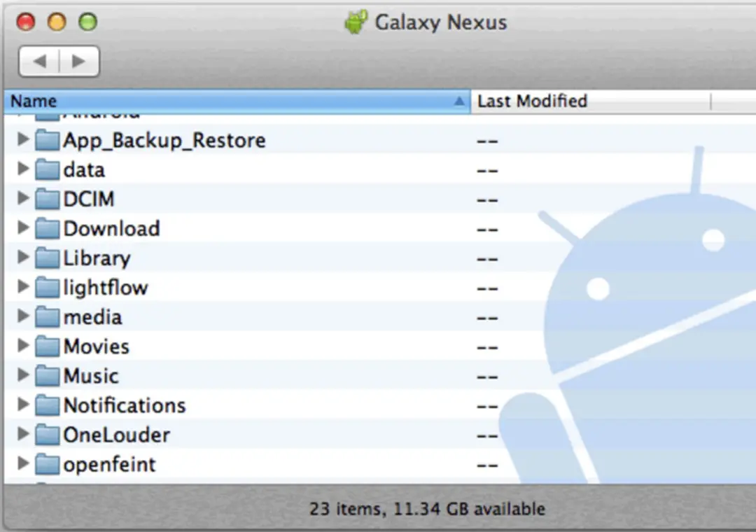Screen dimensions: 756x532
Task: Click the Library folder name
Action: (x=97, y=258)
